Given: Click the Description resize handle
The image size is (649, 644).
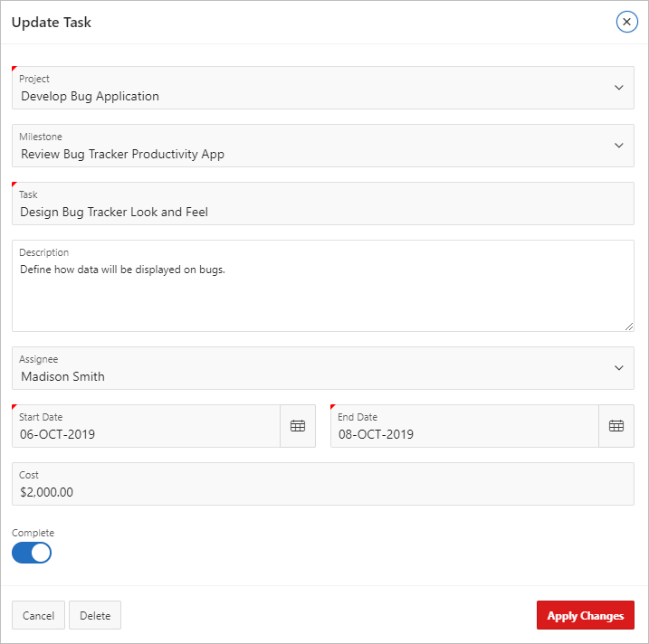Looking at the screenshot, I should (629, 327).
